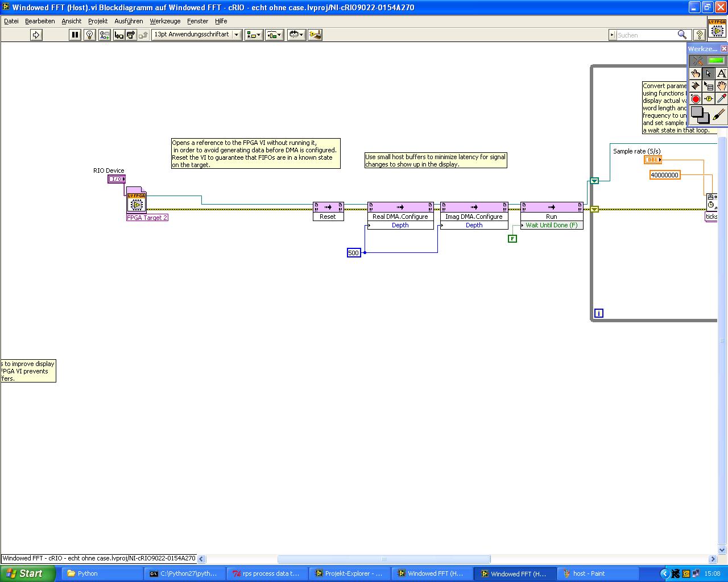This screenshot has width=728, height=582.
Task: Click the Clean Up Diagram icon
Action: (315, 35)
